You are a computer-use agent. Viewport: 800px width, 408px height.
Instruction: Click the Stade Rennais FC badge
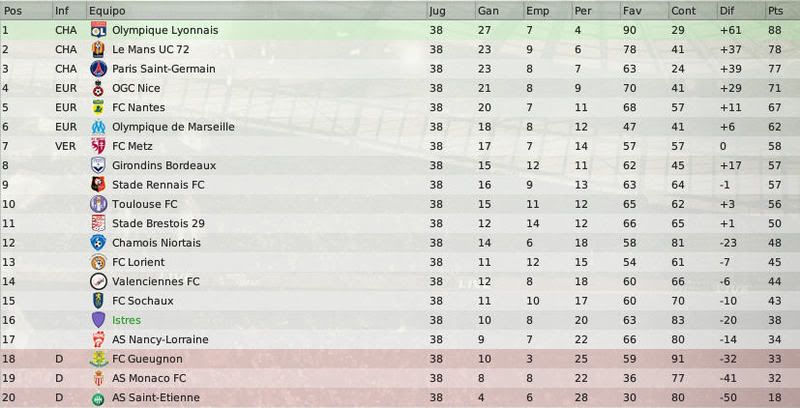coord(98,185)
